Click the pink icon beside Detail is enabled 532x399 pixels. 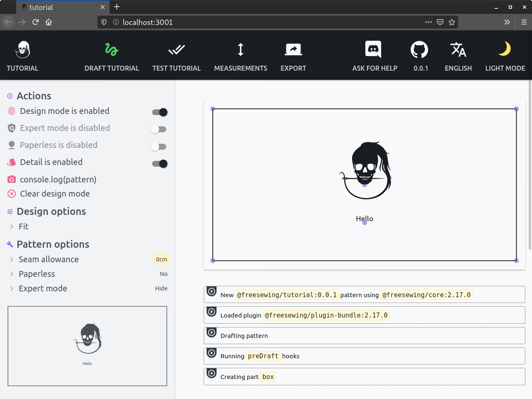pyautogui.click(x=12, y=162)
